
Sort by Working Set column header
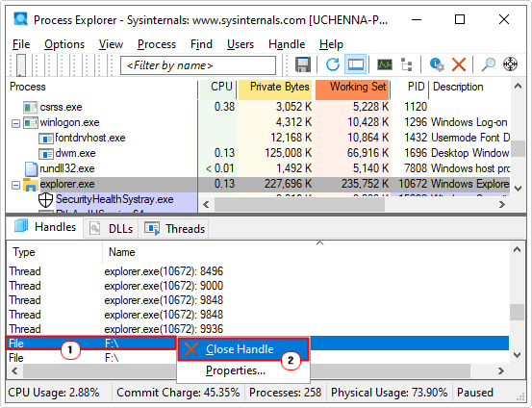(x=352, y=87)
